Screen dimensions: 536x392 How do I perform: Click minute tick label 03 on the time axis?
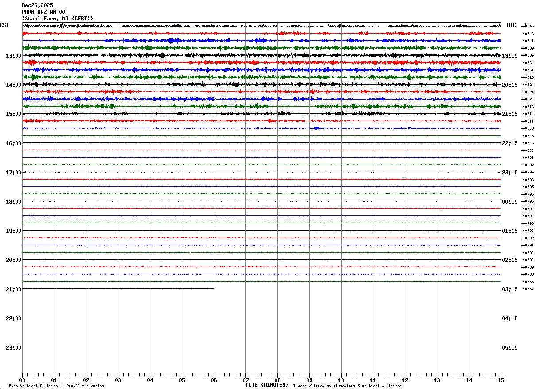coord(118,380)
